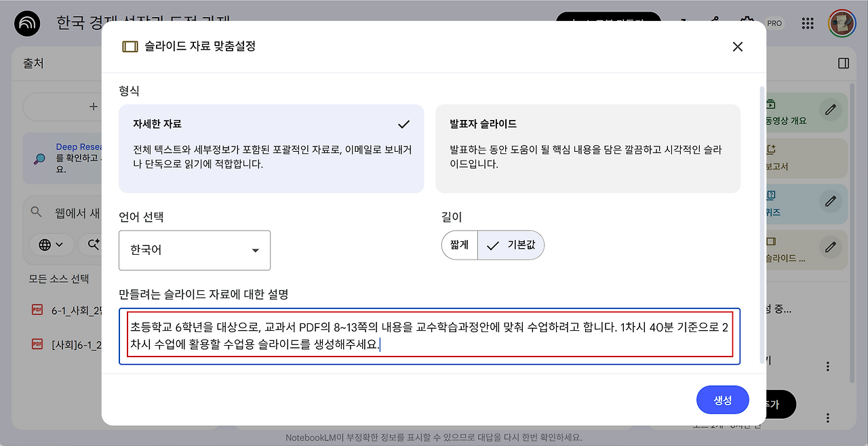Click the 보고서 report icon
Viewport: 868px width, 446px height.
771,149
